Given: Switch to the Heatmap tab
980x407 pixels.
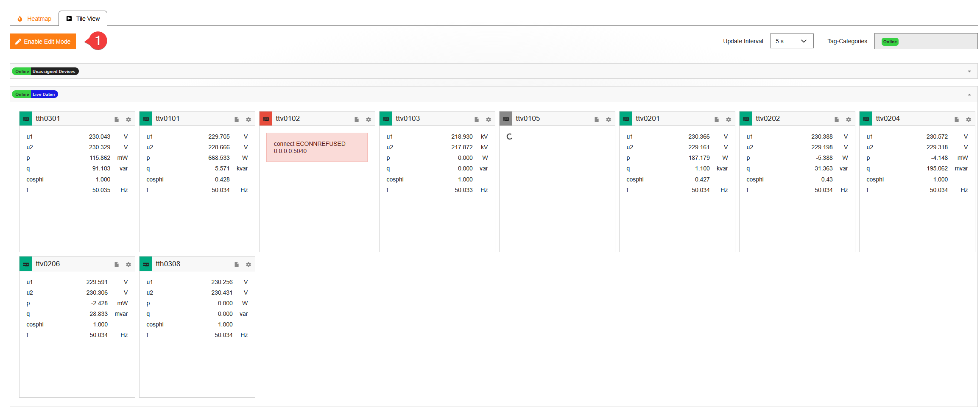Looking at the screenshot, I should click(x=34, y=19).
